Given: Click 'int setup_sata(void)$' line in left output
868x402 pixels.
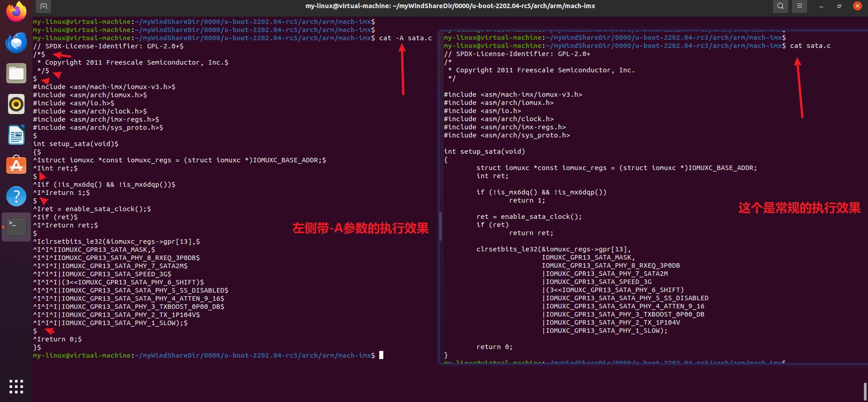Looking at the screenshot, I should (76, 144).
